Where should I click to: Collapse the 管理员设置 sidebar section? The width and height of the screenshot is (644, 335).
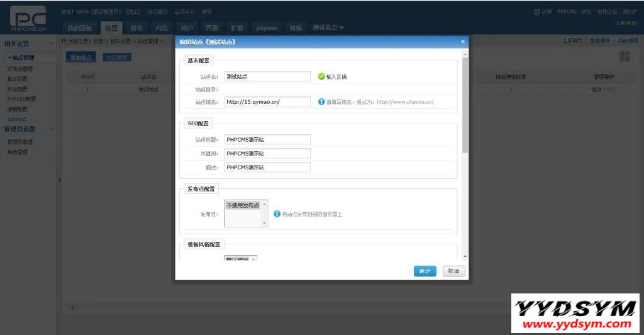point(52,129)
